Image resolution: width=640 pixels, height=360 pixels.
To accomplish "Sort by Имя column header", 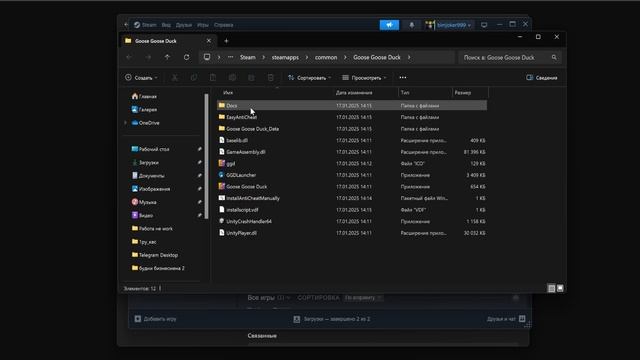I will point(228,93).
